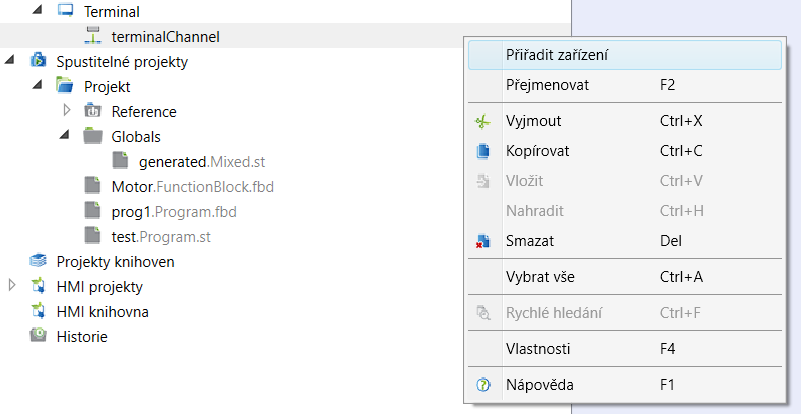Click the scissors icon next to Vyjmout
The image size is (801, 414).
coord(483,122)
